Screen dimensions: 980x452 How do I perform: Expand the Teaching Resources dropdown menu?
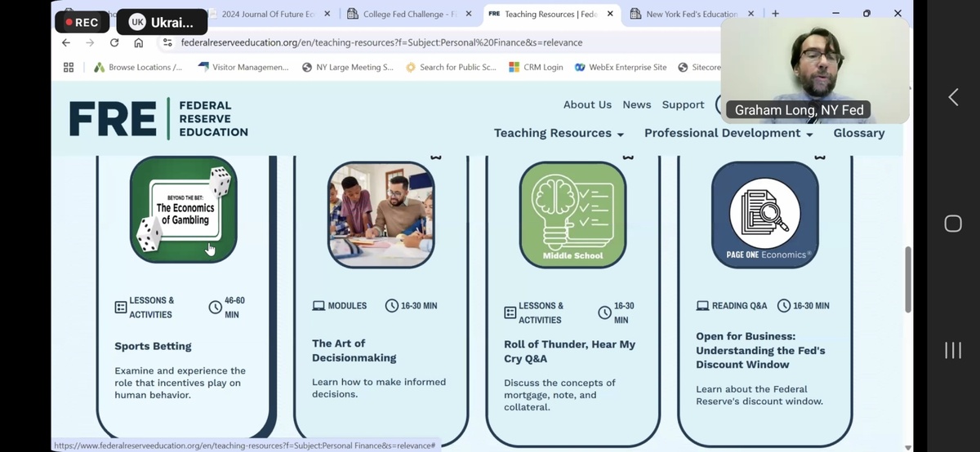point(559,133)
